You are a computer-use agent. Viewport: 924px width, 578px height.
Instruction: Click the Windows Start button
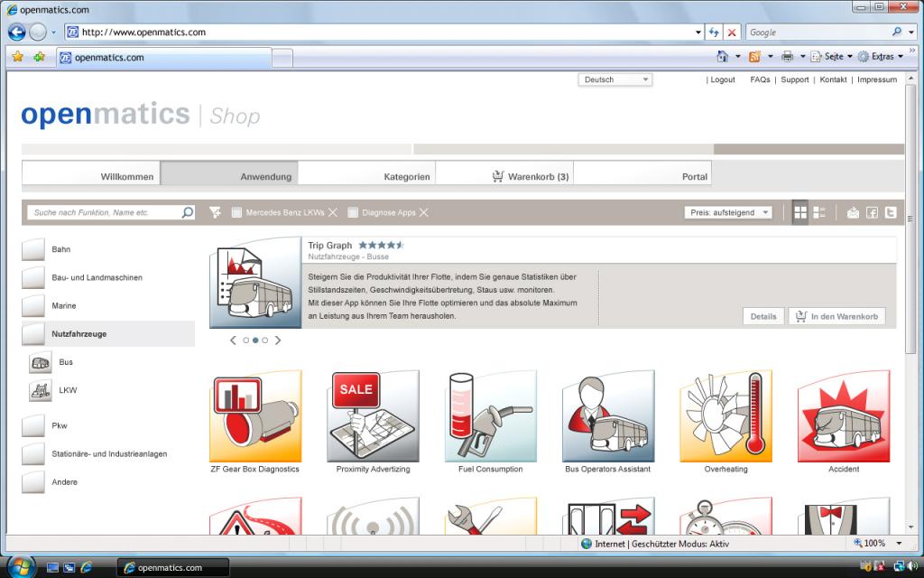click(x=20, y=566)
